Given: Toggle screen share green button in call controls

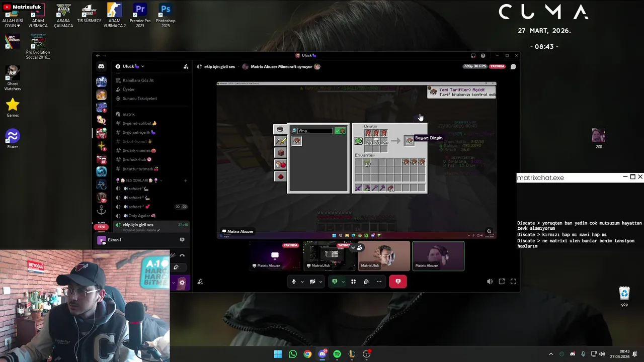Looking at the screenshot, I should pyautogui.click(x=335, y=282).
